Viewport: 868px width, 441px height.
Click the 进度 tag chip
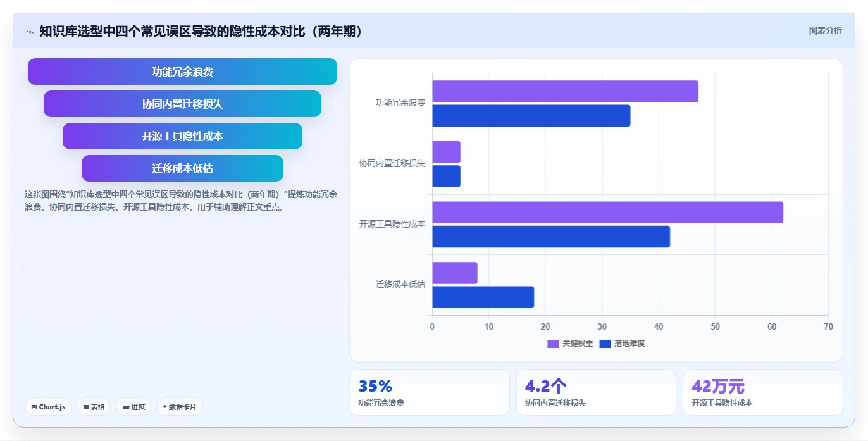pyautogui.click(x=133, y=407)
